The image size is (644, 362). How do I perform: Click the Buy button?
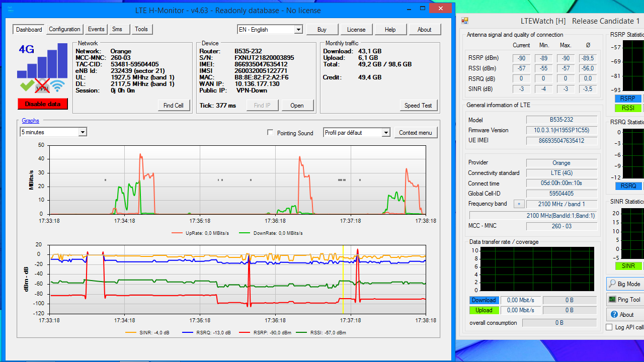pyautogui.click(x=322, y=30)
